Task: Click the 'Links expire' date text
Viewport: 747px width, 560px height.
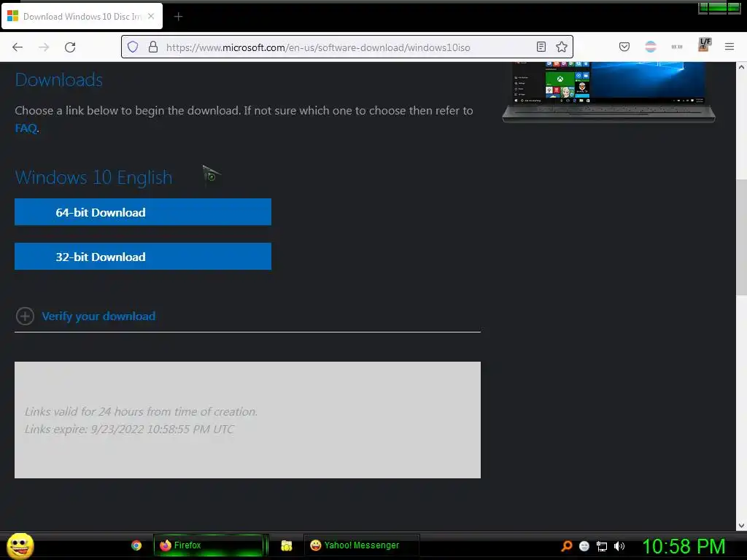Action: click(129, 429)
